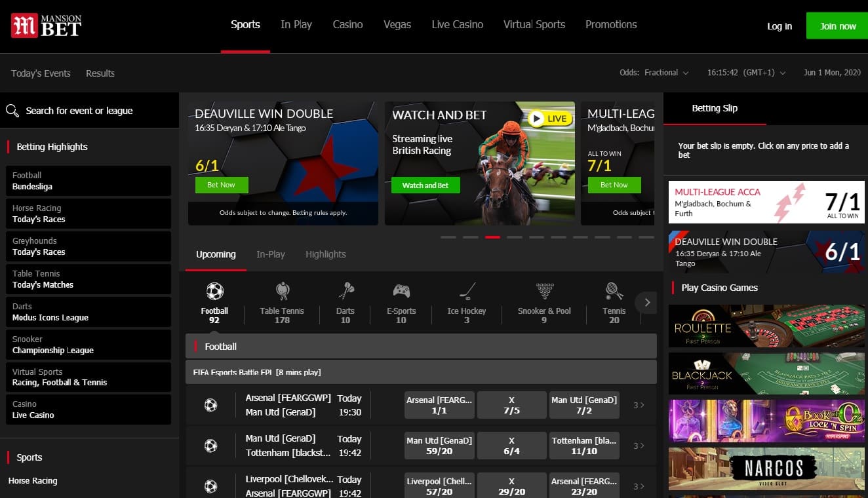The width and height of the screenshot is (868, 498).
Task: Bet Man Utd [GenaD] at 7/2
Action: click(584, 405)
